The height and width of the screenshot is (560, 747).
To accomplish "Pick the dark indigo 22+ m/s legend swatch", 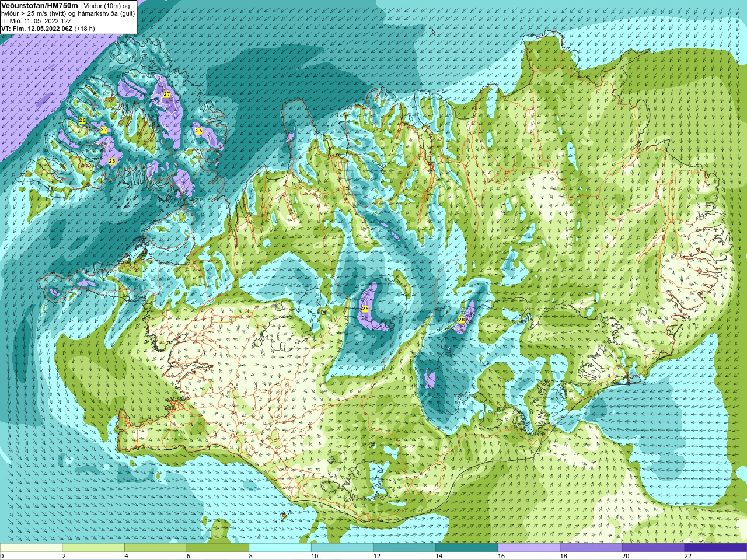I will tap(715, 548).
